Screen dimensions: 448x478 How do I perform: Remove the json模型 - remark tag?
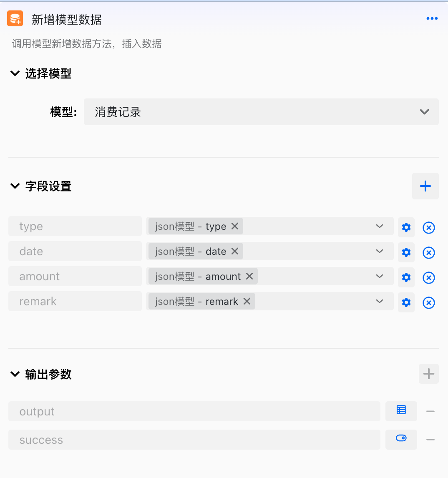pos(247,301)
